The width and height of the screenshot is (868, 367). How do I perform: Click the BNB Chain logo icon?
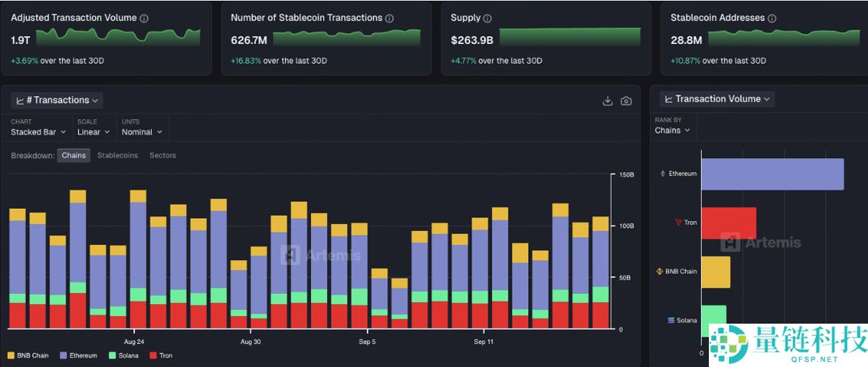tap(659, 272)
